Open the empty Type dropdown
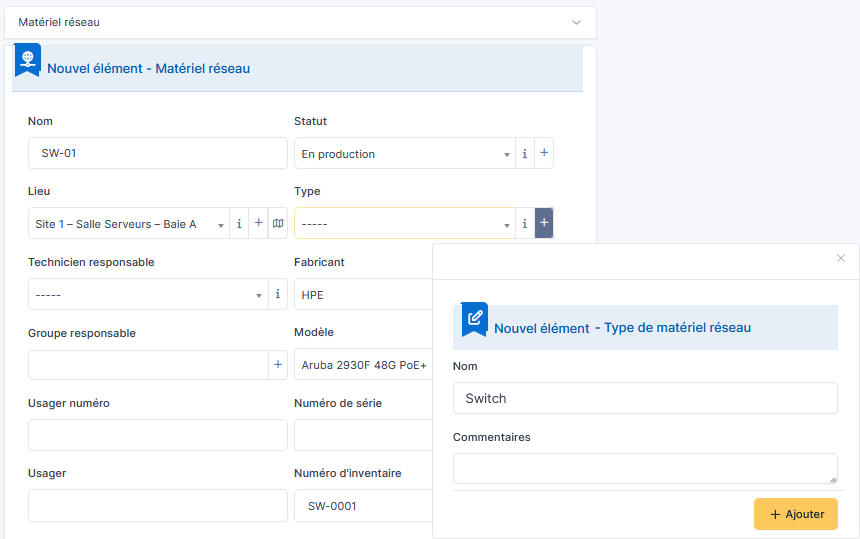The image size is (860, 539). pos(405,223)
